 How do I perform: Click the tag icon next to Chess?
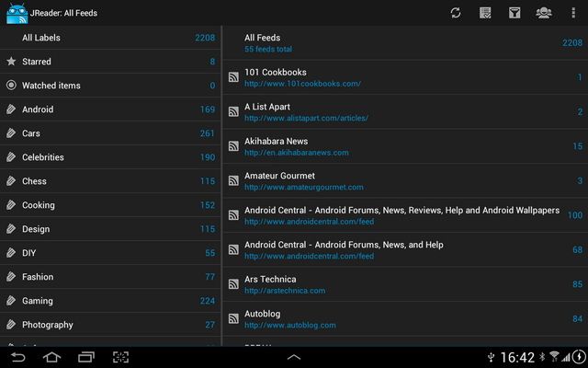coord(11,181)
